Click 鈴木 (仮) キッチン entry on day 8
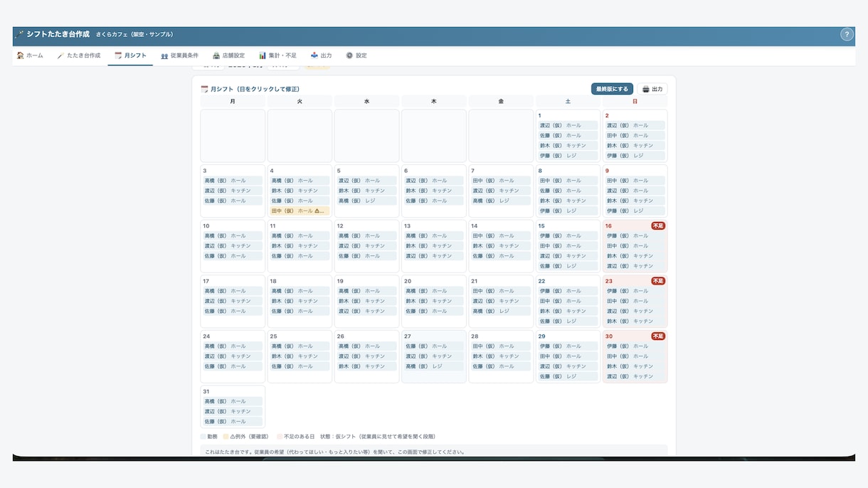Image resolution: width=868 pixels, height=488 pixels. (x=568, y=201)
